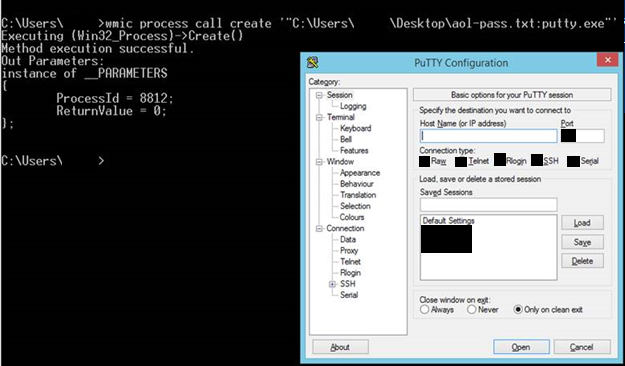Open Proxy settings category
This screenshot has height=366, width=625.
(x=349, y=251)
